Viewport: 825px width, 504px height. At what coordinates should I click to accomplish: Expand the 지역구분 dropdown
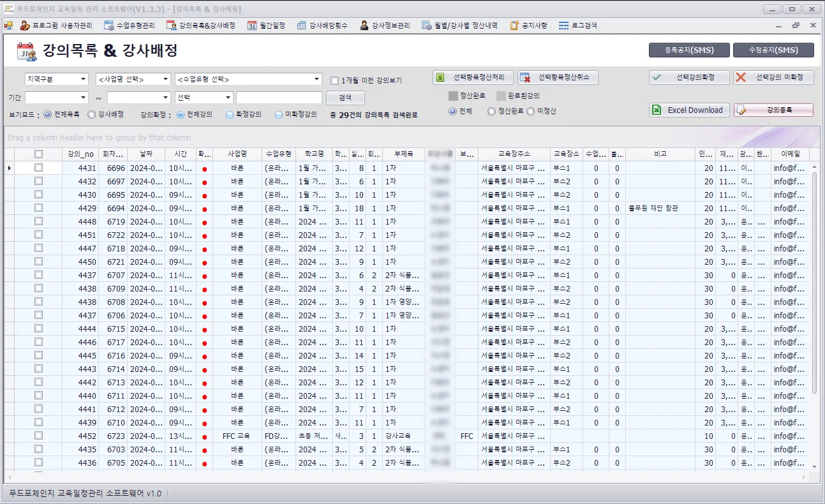point(56,79)
